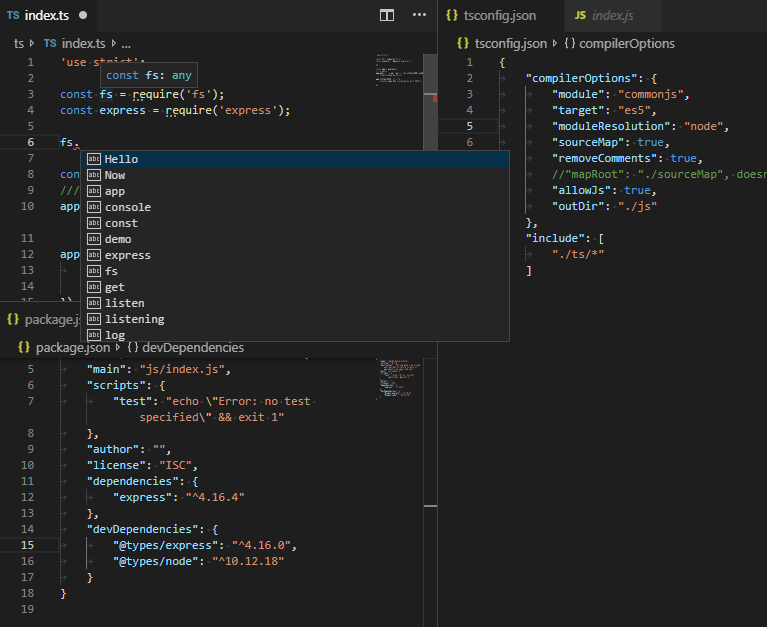
Task: Switch to the tsconfig.json tab
Action: pos(500,15)
